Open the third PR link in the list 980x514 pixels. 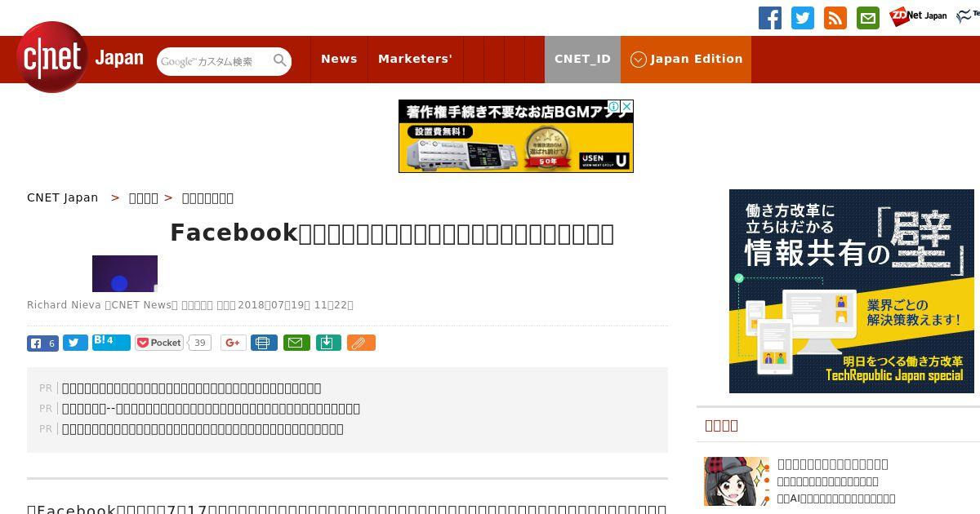[203, 429]
